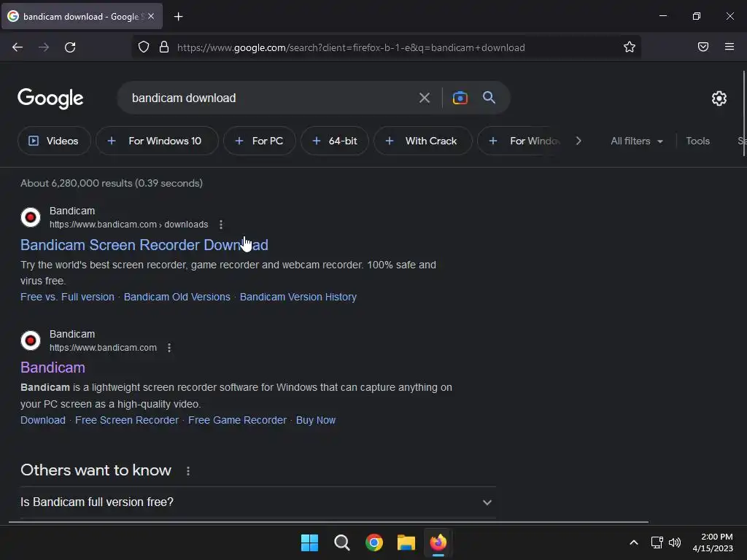Open the Download sitelink
The height and width of the screenshot is (560, 747).
click(x=43, y=420)
